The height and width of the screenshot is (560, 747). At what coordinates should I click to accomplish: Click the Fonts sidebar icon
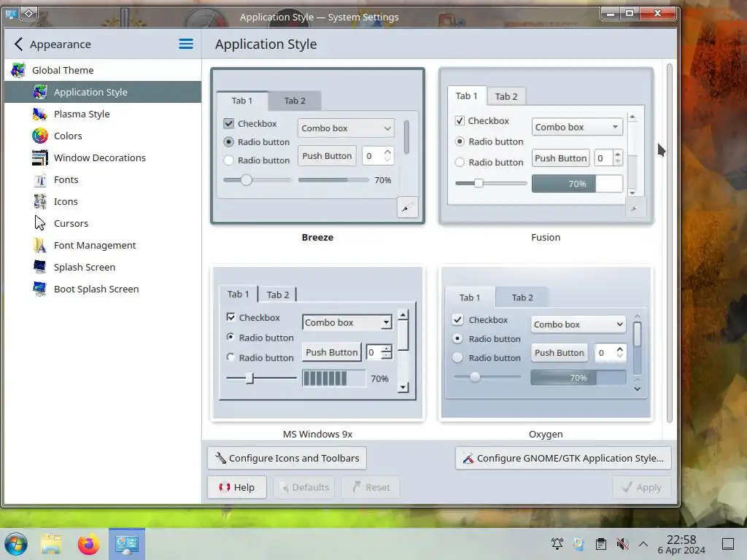[x=40, y=179]
